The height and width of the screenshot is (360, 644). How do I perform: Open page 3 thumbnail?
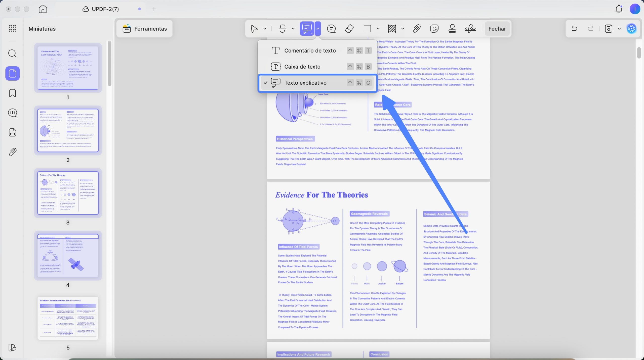(x=68, y=193)
